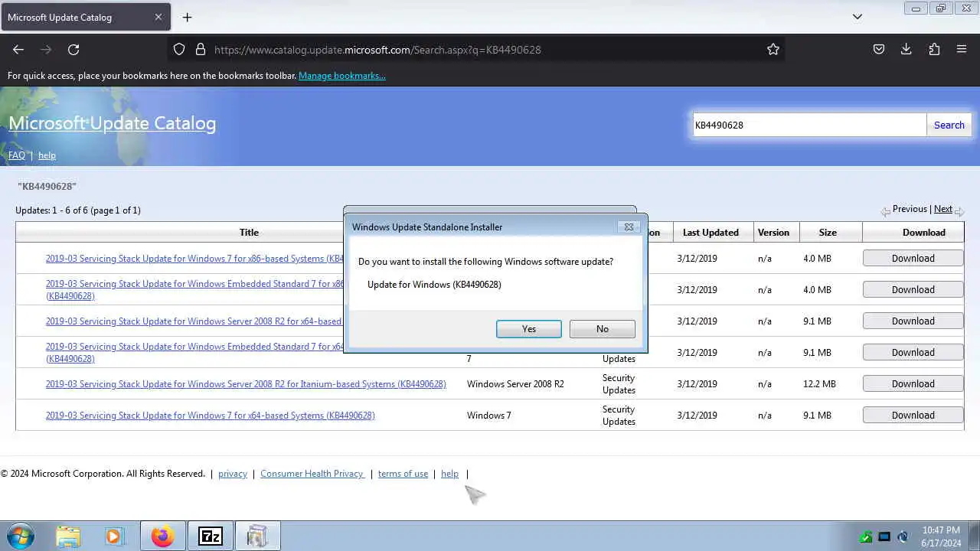Image resolution: width=980 pixels, height=551 pixels.
Task: Download Embedded Standard 7 x64 update
Action: (913, 353)
